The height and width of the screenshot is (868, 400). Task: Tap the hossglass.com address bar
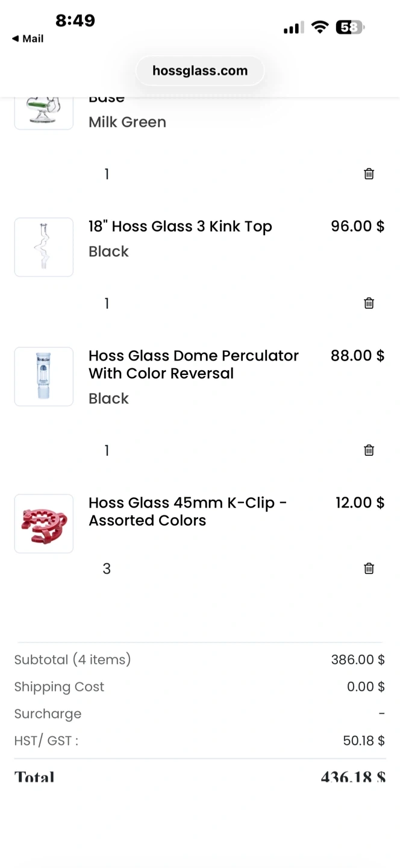200,71
